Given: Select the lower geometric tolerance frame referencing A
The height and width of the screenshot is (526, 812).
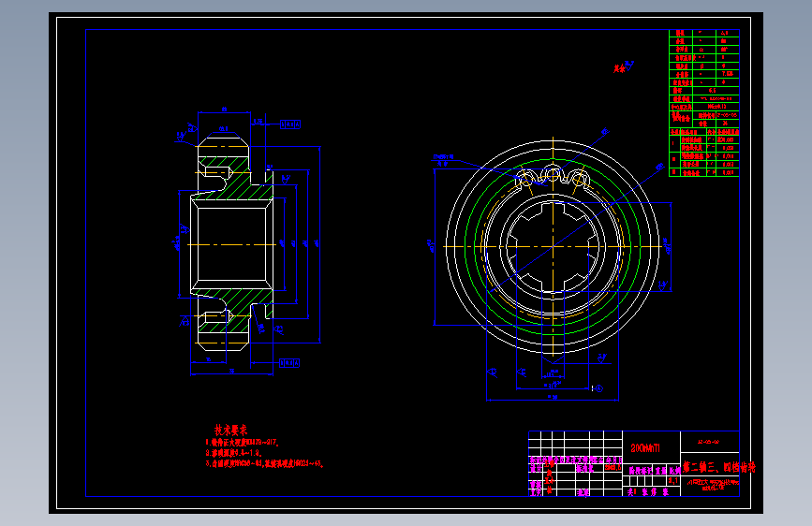Looking at the screenshot, I should [289, 363].
